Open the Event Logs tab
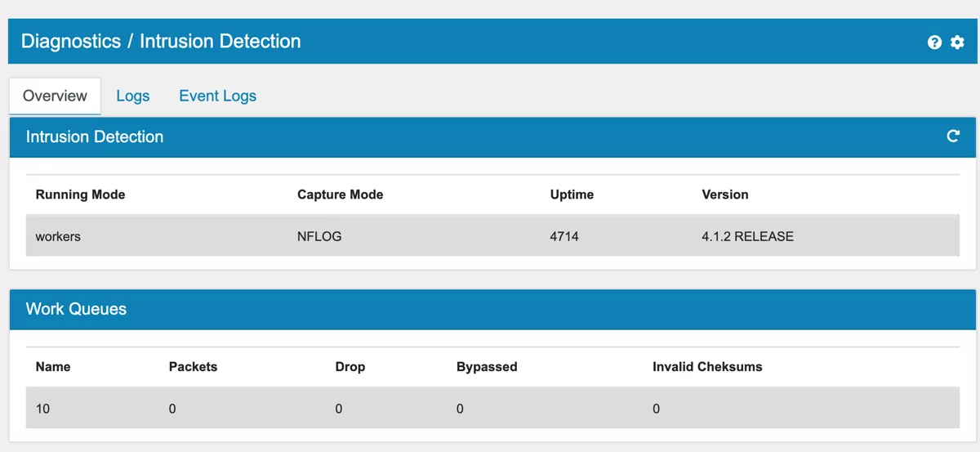This screenshot has width=980, height=452. (x=217, y=96)
